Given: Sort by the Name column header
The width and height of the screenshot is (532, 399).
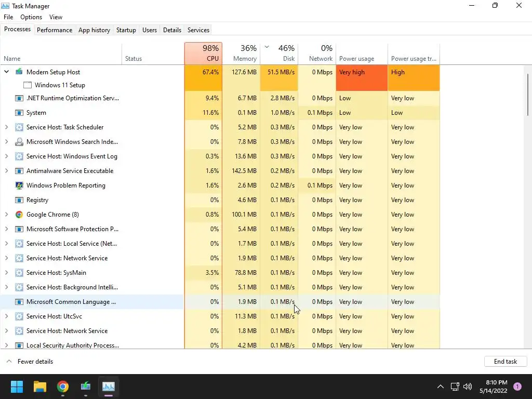Looking at the screenshot, I should point(61,54).
